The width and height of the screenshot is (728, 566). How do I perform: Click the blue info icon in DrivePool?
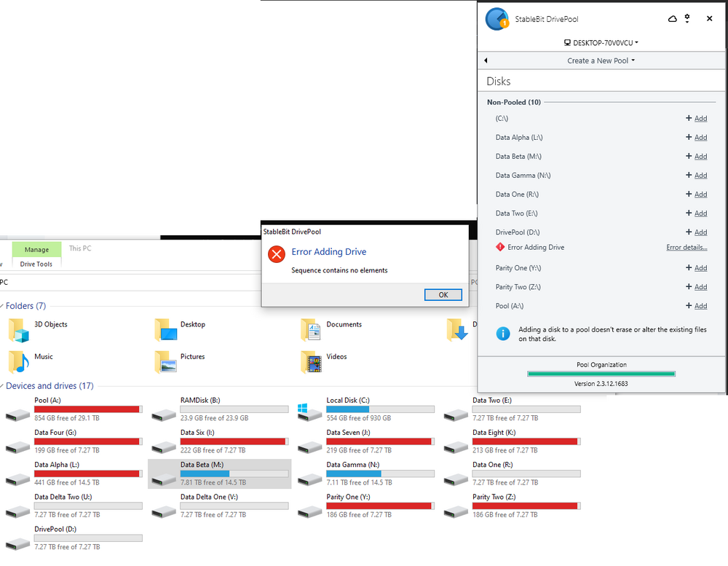coord(503,334)
